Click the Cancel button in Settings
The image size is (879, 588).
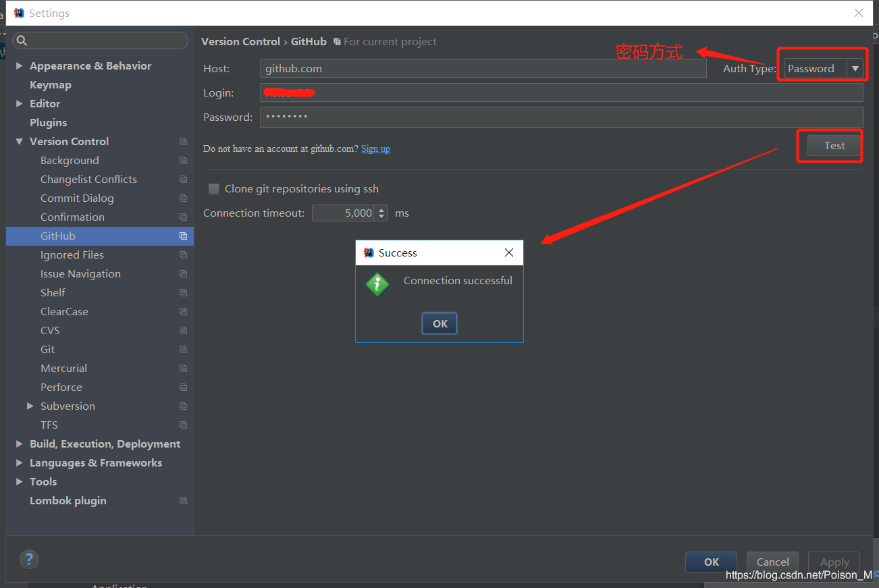pyautogui.click(x=772, y=562)
